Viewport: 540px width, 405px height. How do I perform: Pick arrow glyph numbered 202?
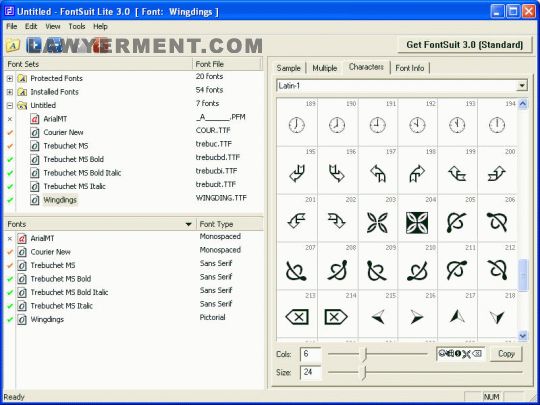pyautogui.click(x=336, y=221)
